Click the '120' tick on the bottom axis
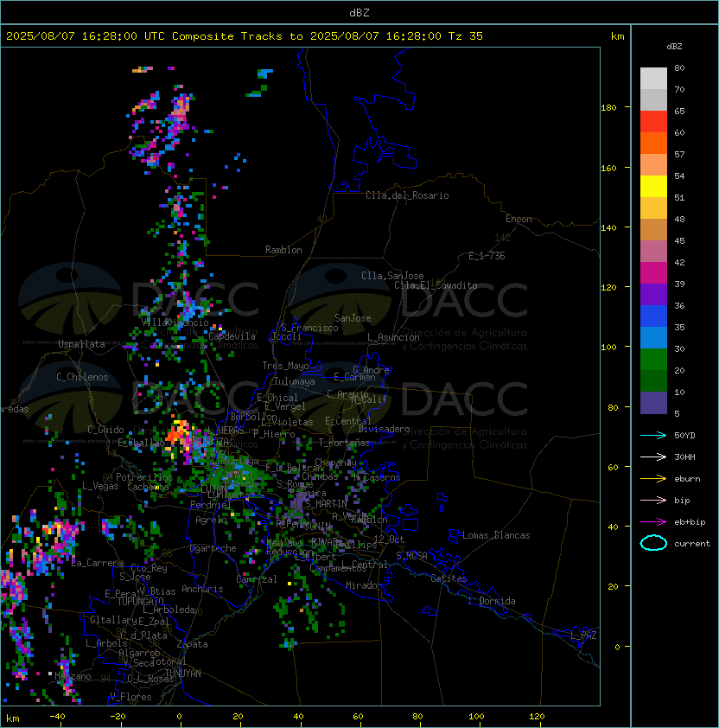The height and width of the screenshot is (728, 719). 537,717
